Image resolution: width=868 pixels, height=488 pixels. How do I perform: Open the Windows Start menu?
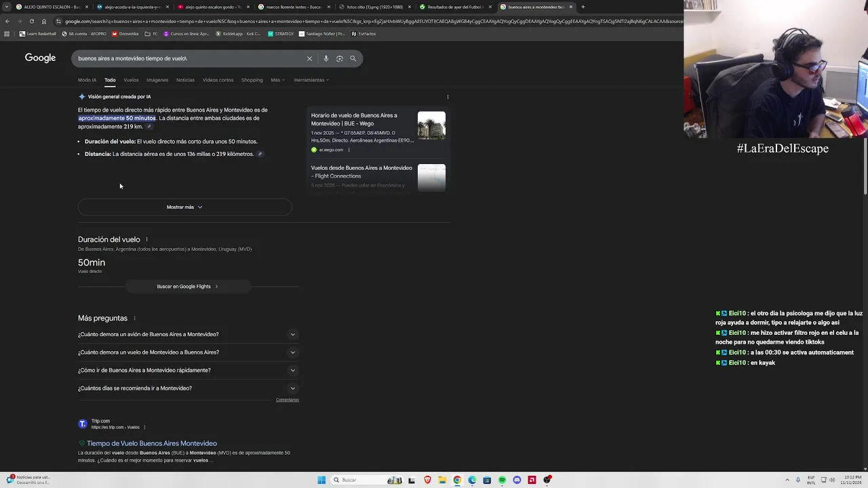321,480
